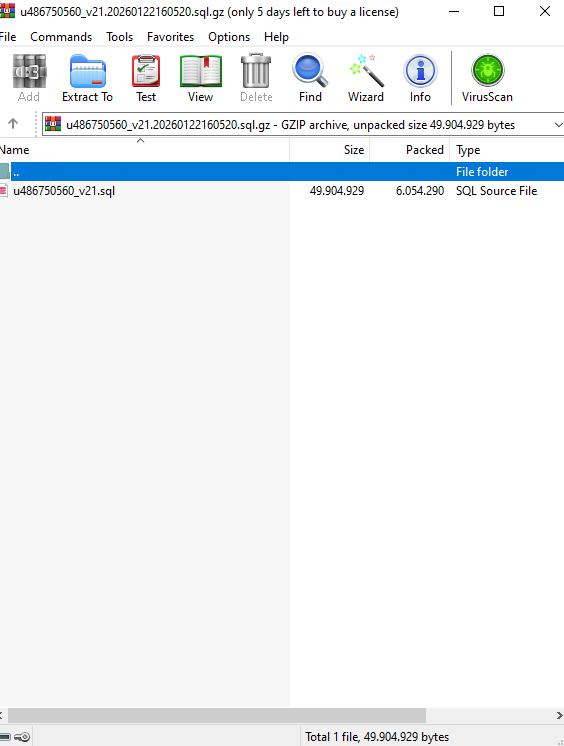Sort by Size column header
This screenshot has height=746, width=564.
click(329, 150)
